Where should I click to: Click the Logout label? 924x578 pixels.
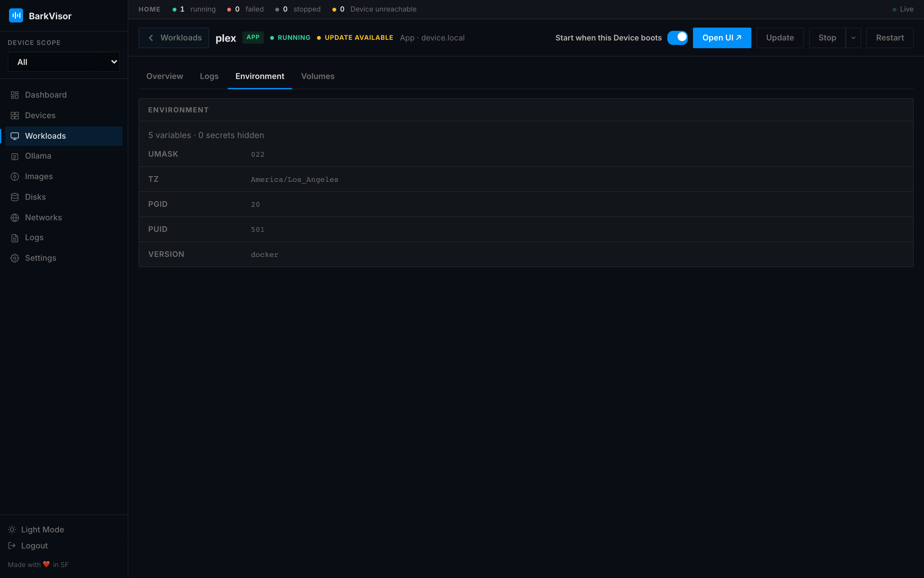tap(34, 546)
